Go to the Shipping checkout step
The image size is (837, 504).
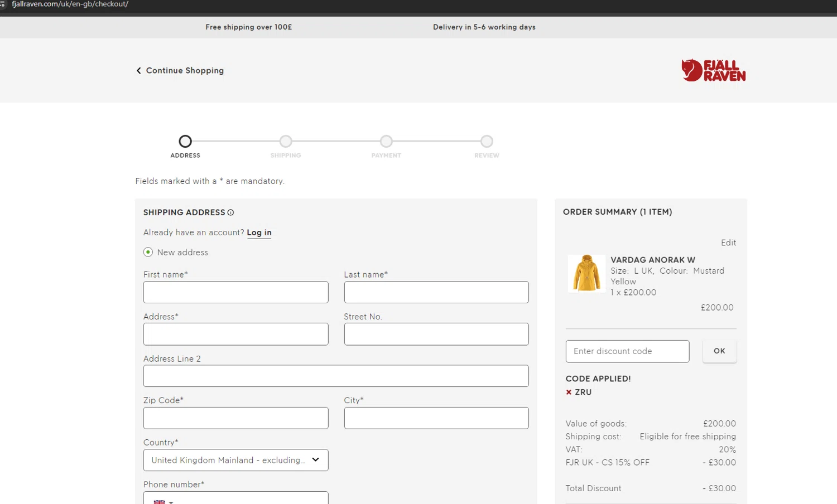pyautogui.click(x=286, y=142)
